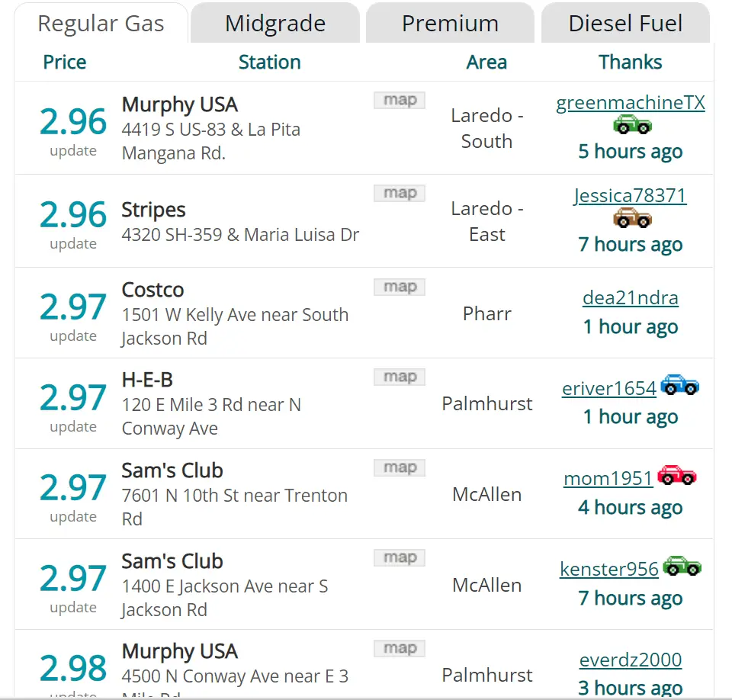Click kenster956's green car icon
The width and height of the screenshot is (732, 700).
(682, 566)
